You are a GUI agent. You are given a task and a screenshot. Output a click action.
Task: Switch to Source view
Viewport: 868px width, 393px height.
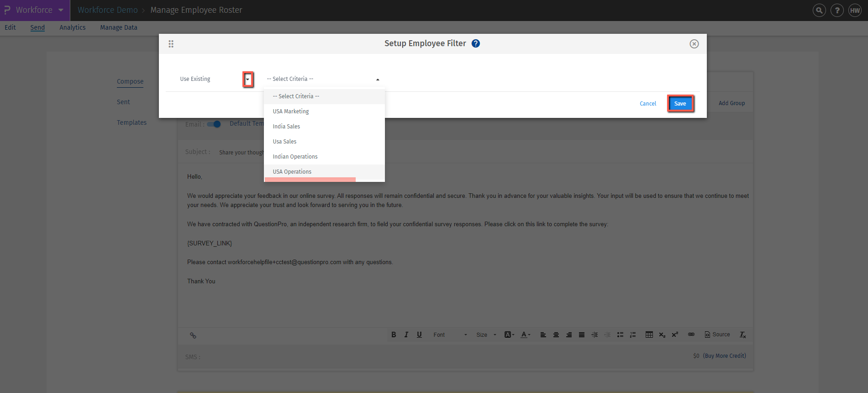[717, 335]
